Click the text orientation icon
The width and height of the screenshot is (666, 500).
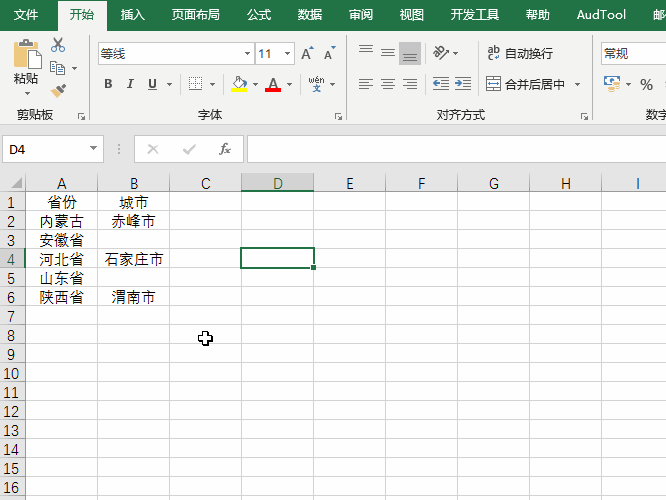point(441,53)
